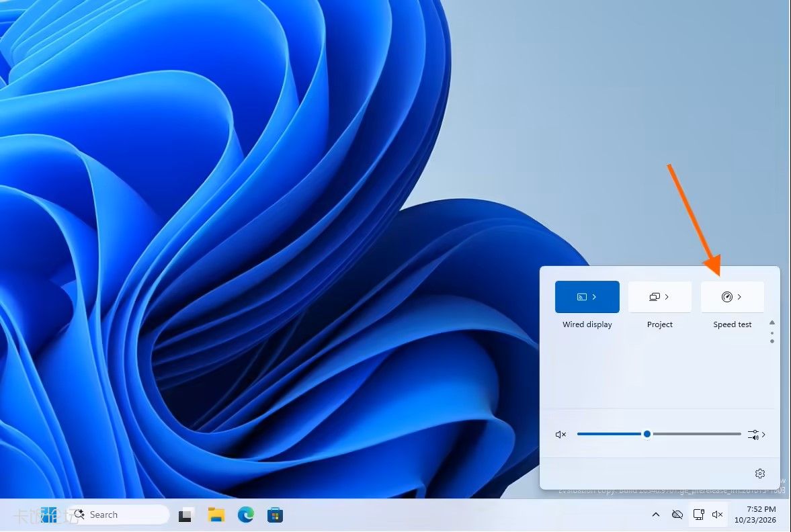The image size is (791, 532).
Task: Open Microsoft Store from the taskbar
Action: [x=275, y=515]
